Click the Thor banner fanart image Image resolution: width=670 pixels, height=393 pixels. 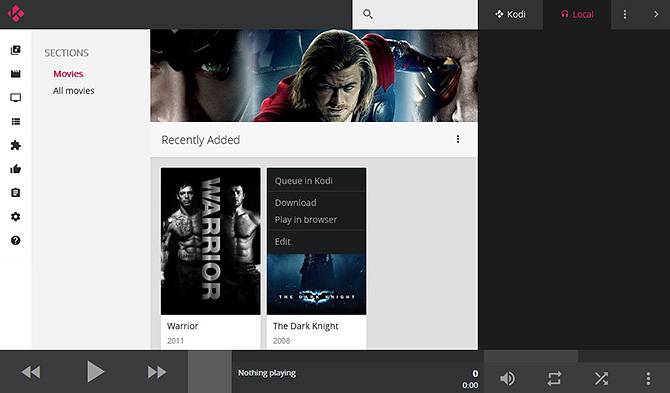tap(314, 76)
